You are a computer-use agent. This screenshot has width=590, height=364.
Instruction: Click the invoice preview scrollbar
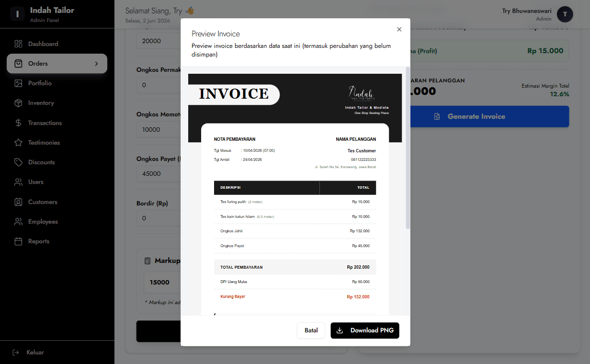pos(408,148)
